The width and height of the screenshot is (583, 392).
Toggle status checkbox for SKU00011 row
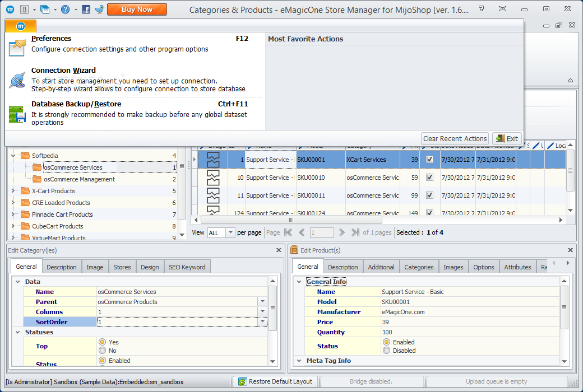pos(429,195)
